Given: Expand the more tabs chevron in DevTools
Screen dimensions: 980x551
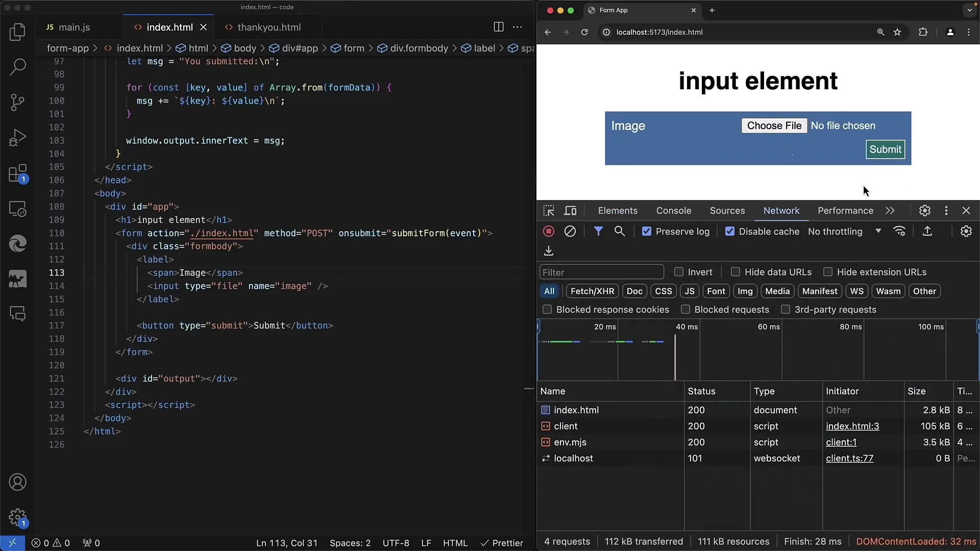Looking at the screenshot, I should coord(890,211).
